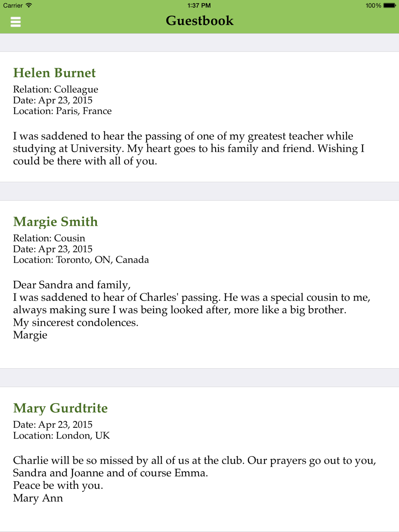Tap the battery status icon

pyautogui.click(x=389, y=6)
